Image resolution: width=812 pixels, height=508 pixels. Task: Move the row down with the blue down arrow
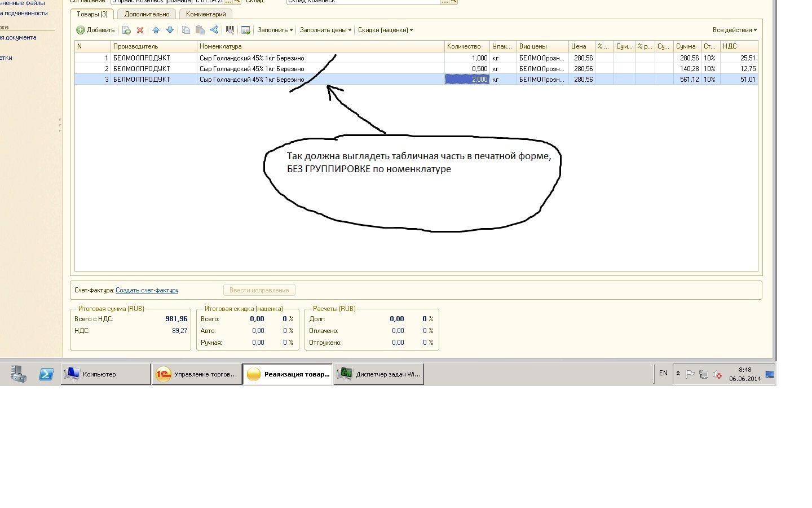point(170,30)
